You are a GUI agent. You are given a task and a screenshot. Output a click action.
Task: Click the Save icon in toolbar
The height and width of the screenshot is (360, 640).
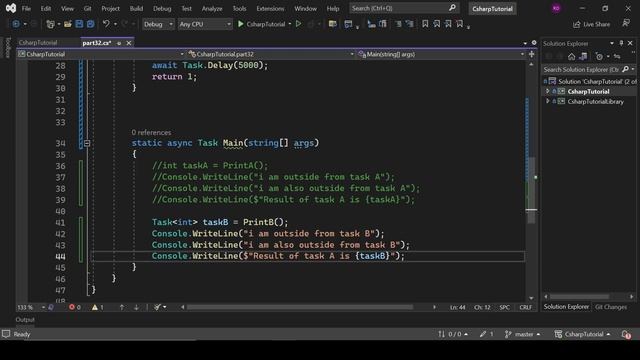[79, 24]
